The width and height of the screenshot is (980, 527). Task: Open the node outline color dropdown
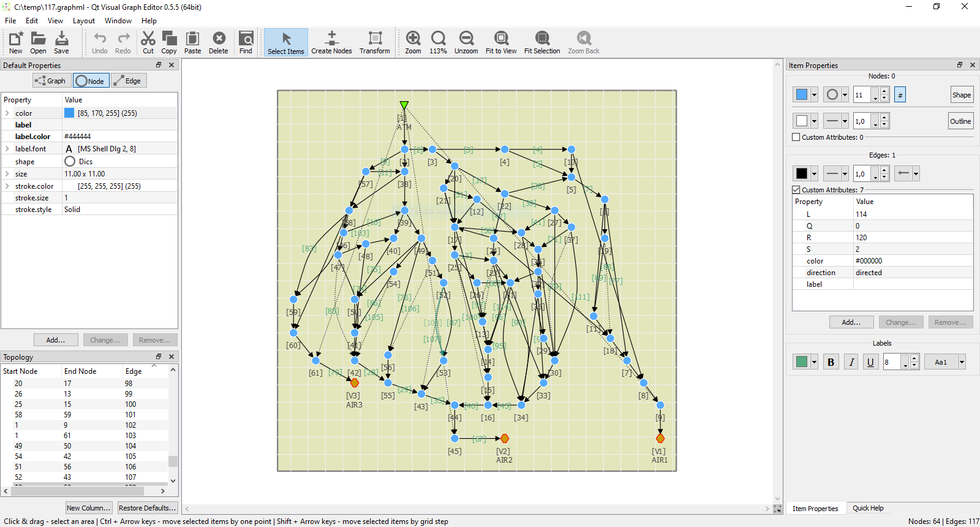(814, 121)
